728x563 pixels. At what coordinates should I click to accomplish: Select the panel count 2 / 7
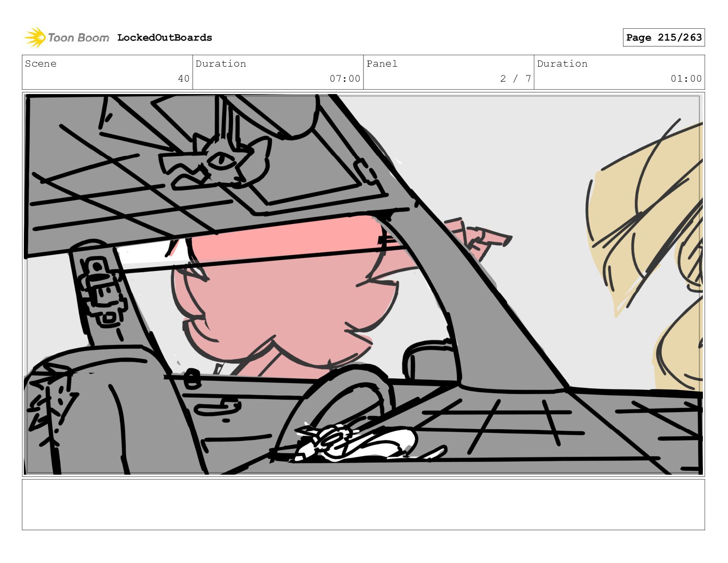click(x=515, y=79)
